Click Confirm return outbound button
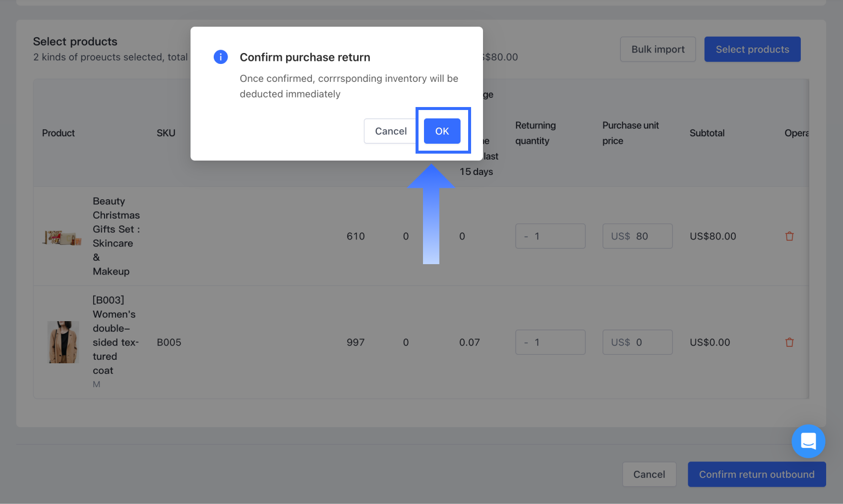The width and height of the screenshot is (843, 504). point(756,474)
